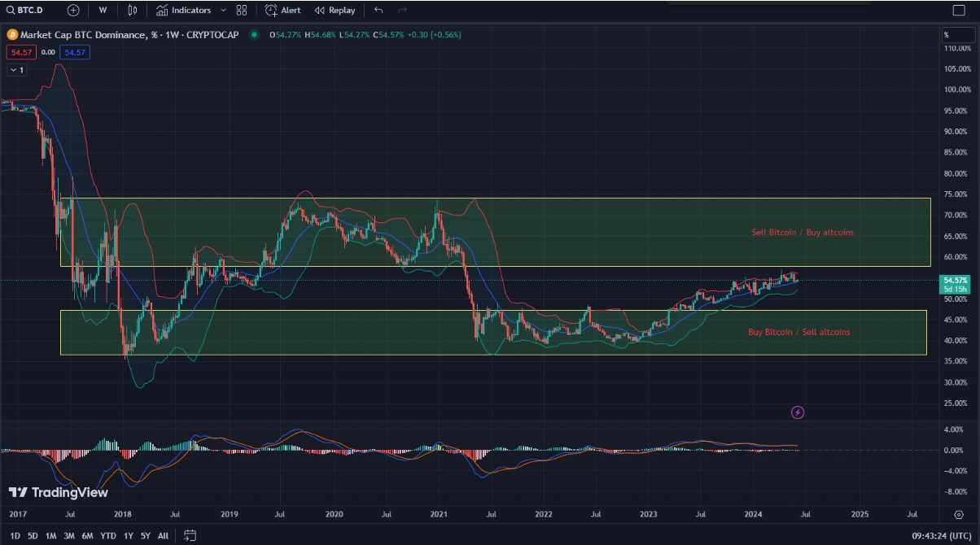
Task: Toggle Replay mode in the toolbar
Action: point(335,11)
